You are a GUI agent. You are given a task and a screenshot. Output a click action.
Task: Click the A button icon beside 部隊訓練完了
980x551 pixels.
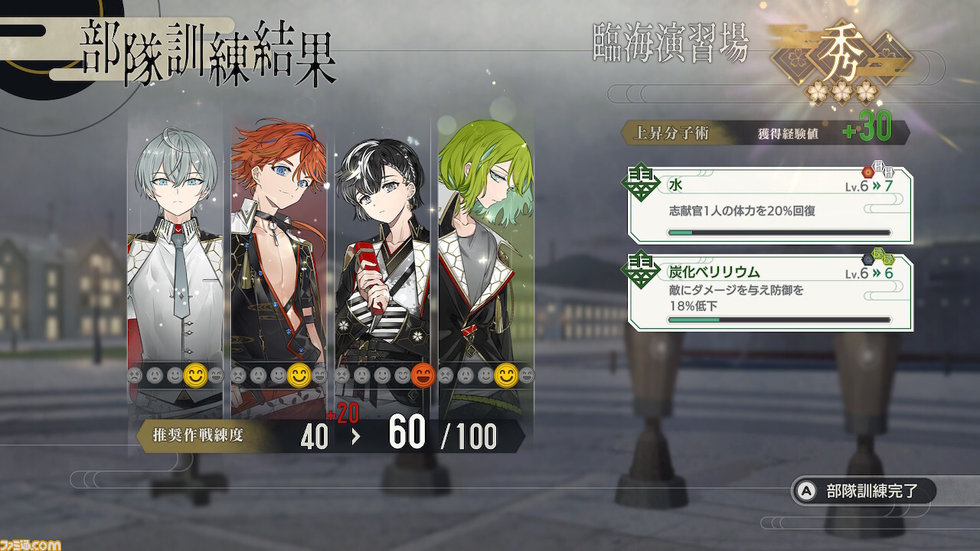coord(805,491)
